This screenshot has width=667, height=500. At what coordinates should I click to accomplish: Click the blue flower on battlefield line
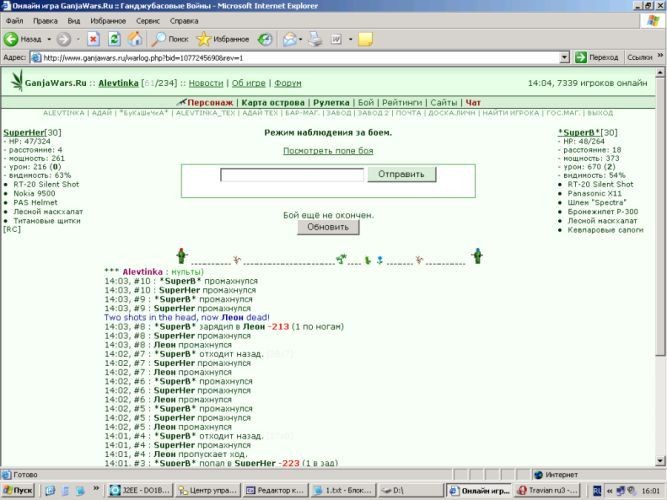point(380,260)
